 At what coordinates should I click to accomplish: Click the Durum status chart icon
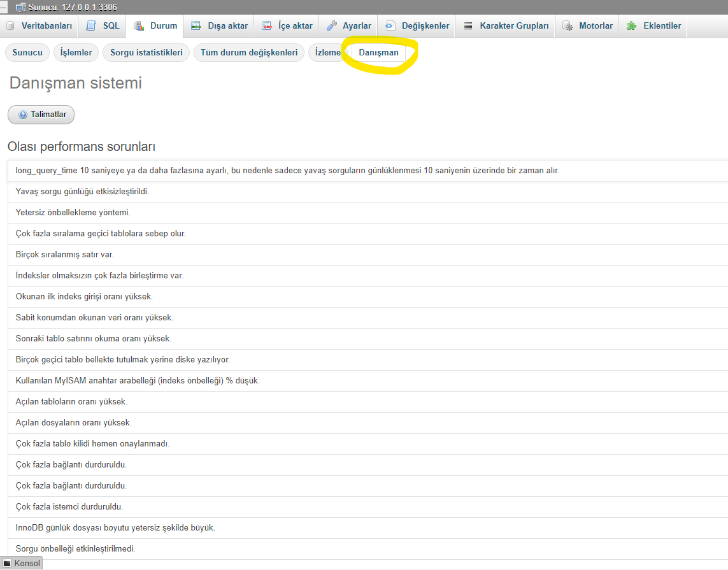coord(139,26)
